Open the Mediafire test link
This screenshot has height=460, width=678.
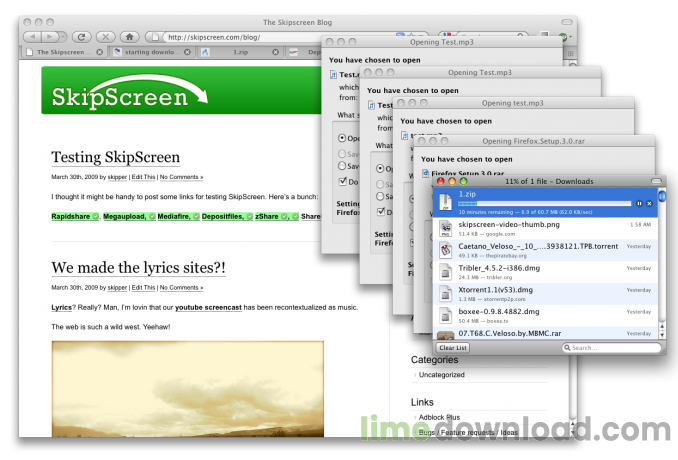(x=174, y=216)
